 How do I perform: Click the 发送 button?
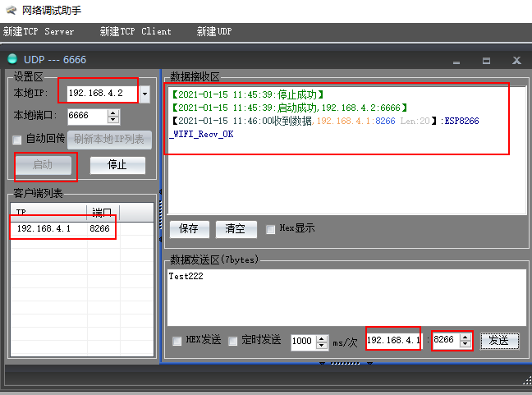point(500,341)
